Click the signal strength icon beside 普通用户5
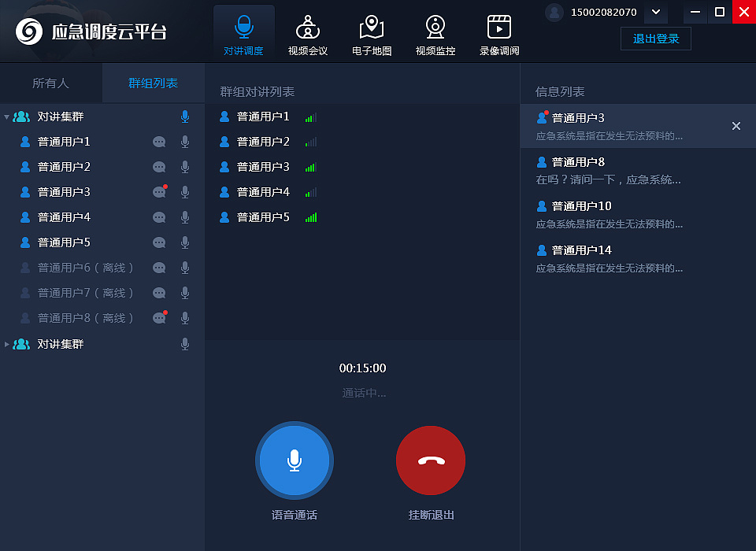Viewport: 756px width, 551px height. 310,216
